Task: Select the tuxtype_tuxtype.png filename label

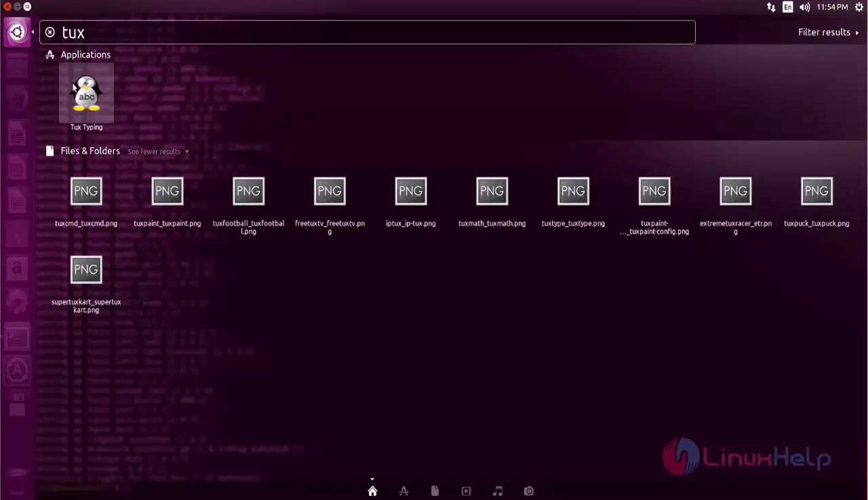Action: (x=573, y=224)
